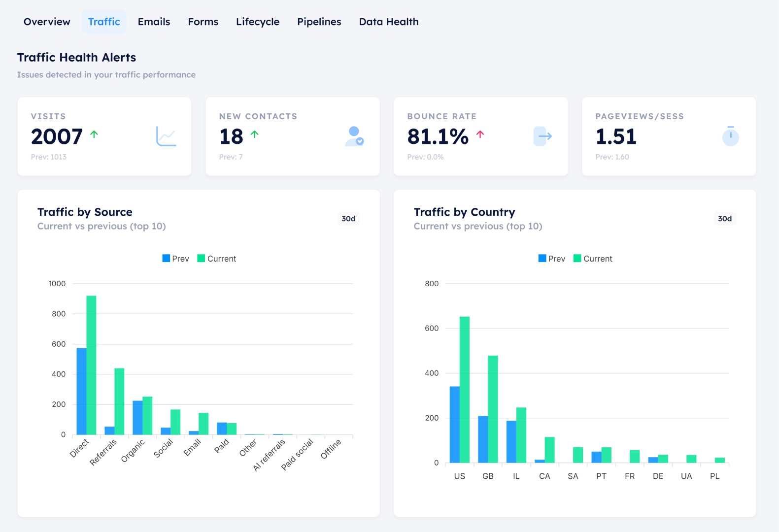Click the green up arrow beside 18 contacts
Viewport: 779px width, 532px height.
pos(255,134)
